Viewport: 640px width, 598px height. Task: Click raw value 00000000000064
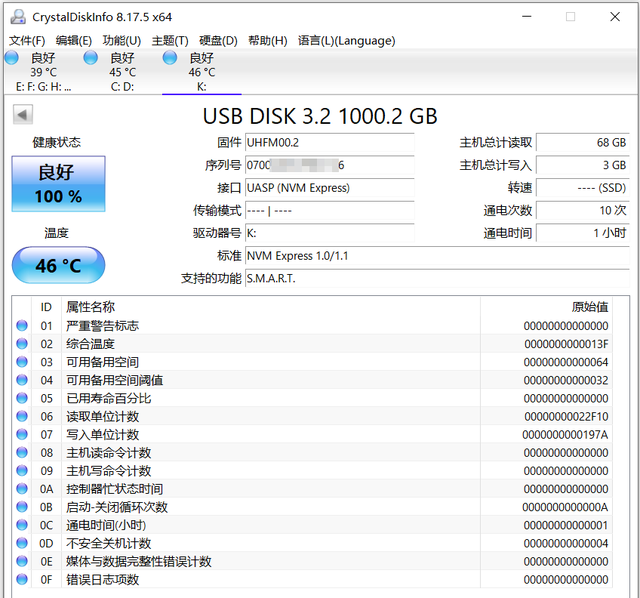(566, 362)
